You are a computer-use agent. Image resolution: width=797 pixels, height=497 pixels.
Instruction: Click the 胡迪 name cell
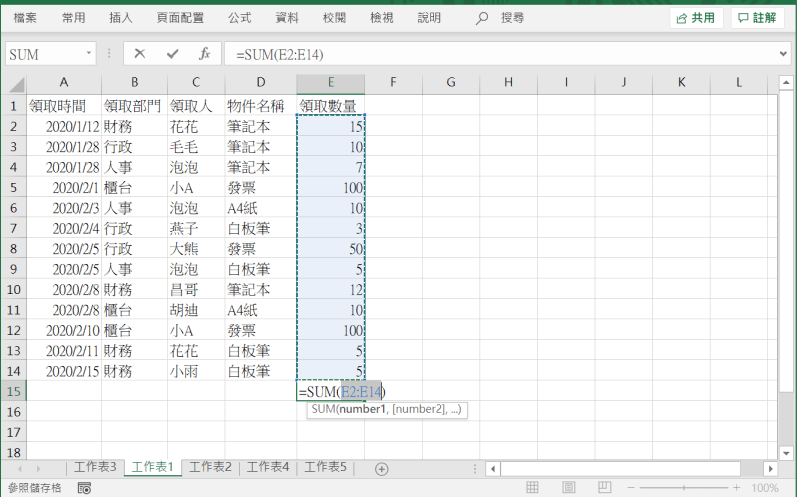(x=196, y=310)
